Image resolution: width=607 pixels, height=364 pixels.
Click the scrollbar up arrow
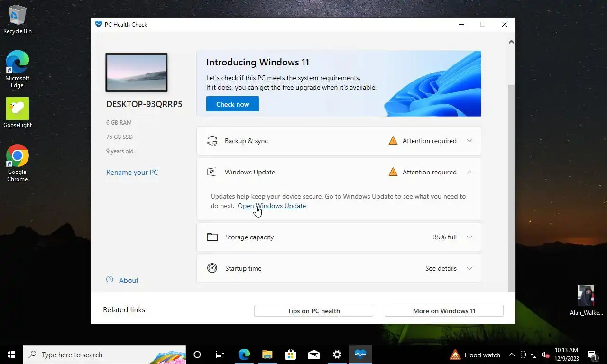click(511, 42)
